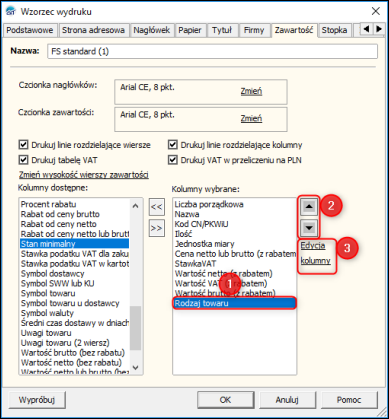
Task: Select Rodzaj towaru in chosen columns
Action: click(234, 303)
